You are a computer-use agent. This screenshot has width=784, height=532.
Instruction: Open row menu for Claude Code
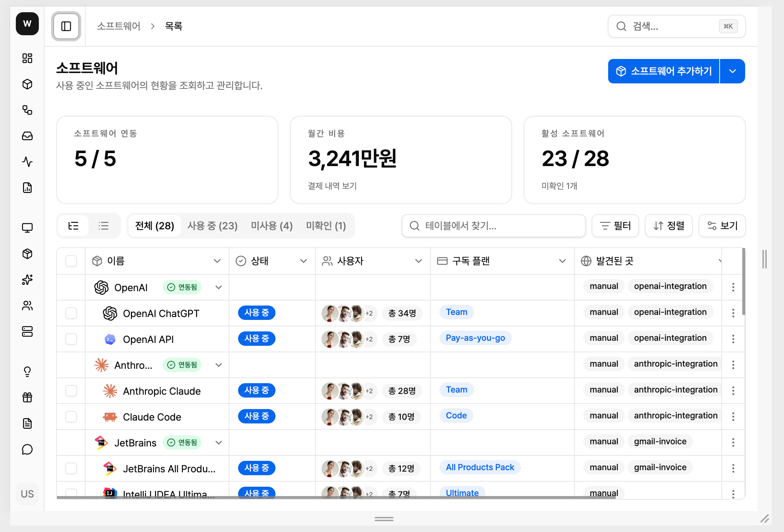click(733, 417)
